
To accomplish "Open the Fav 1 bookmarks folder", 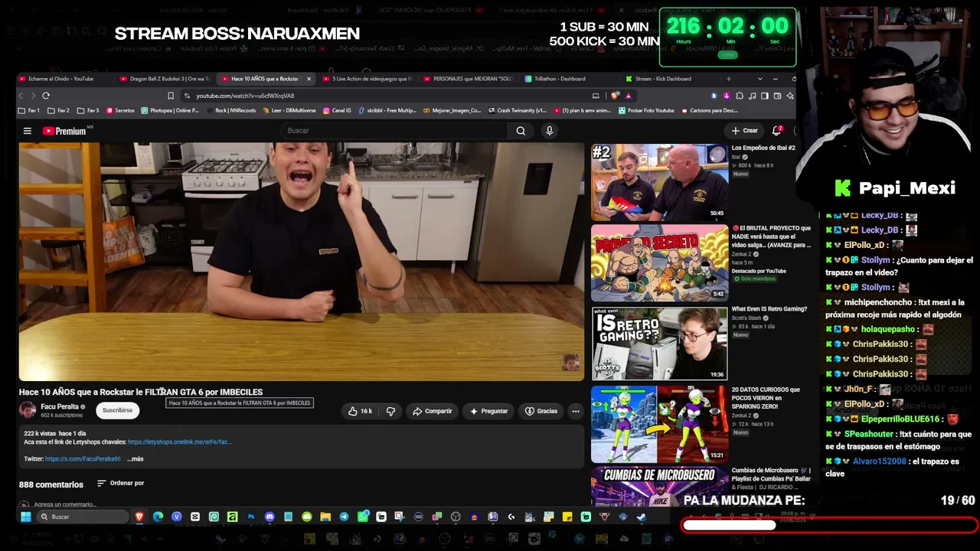I will point(29,110).
